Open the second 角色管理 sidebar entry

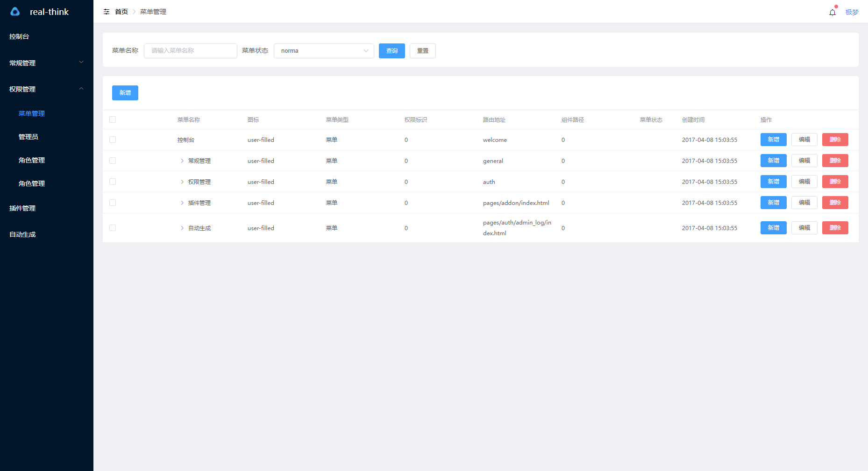(47, 183)
